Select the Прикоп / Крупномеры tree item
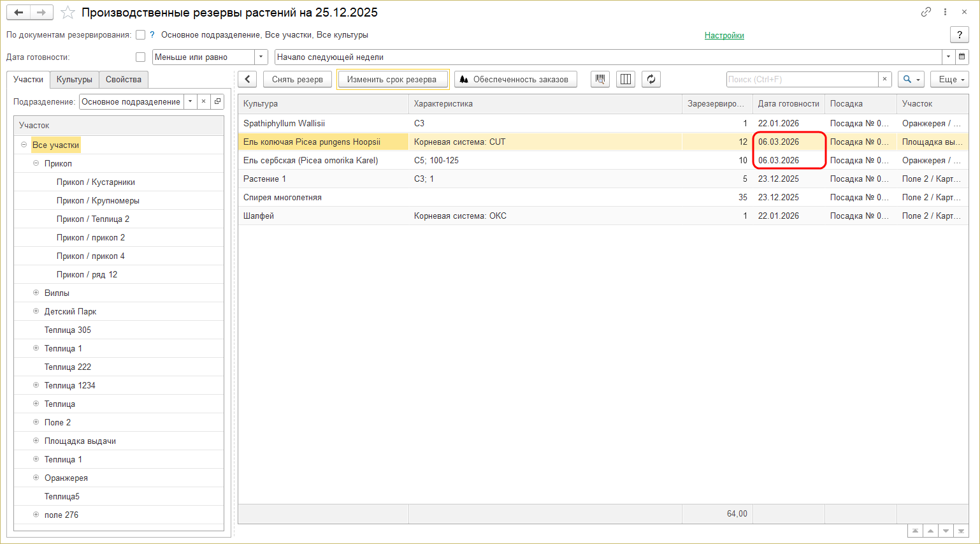Viewport: 980px width, 544px height. 98,200
